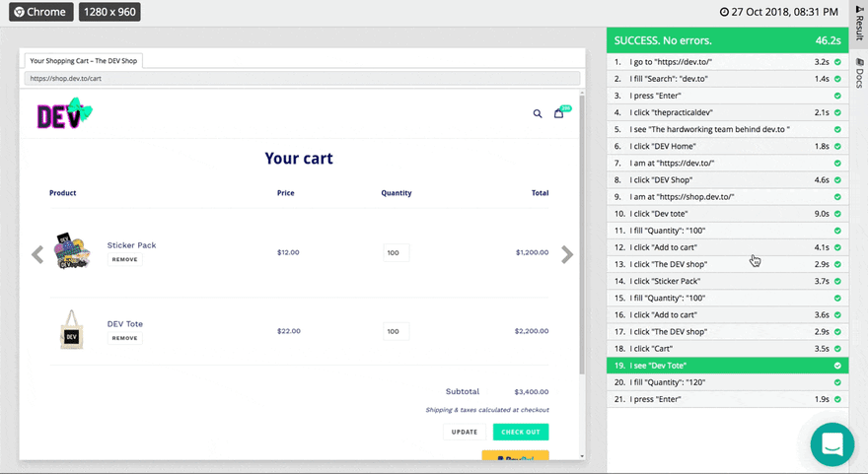868x474 pixels.
Task: Click the 27 Oct 2018 timestamp
Action: pyautogui.click(x=779, y=12)
